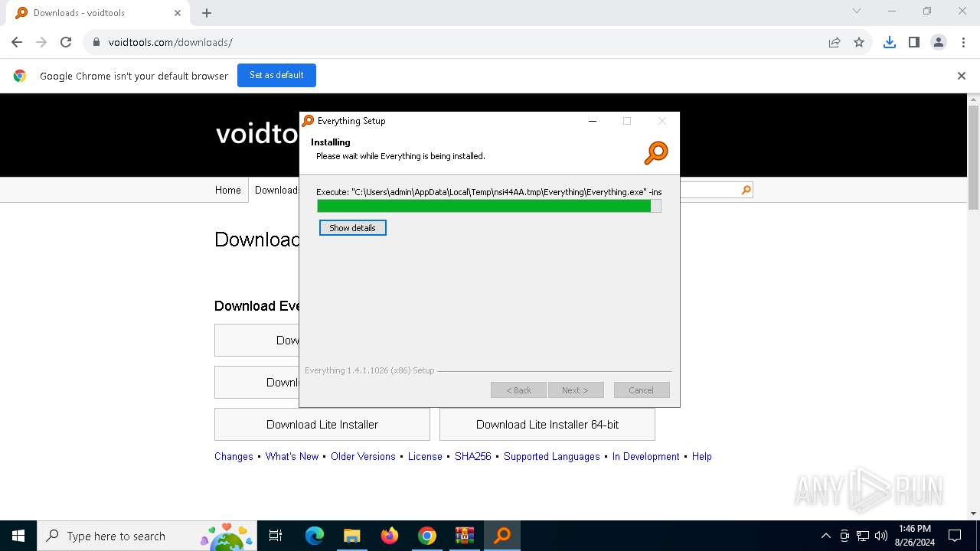Open Chrome three-dot menu

(x=962, y=42)
